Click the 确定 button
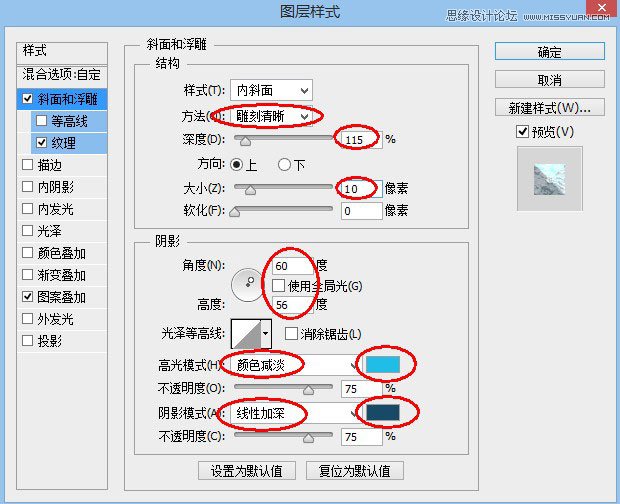Viewport: 620px width, 504px height. [x=550, y=51]
